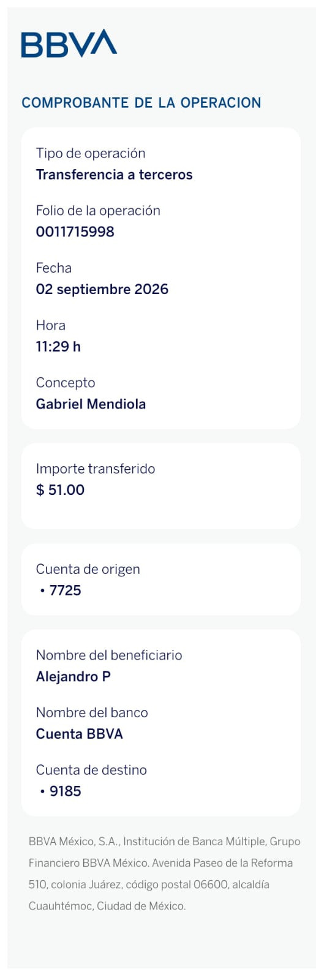Click the Cuenta de origen label
Viewport: 316px width, 980px height.
pyautogui.click(x=88, y=569)
